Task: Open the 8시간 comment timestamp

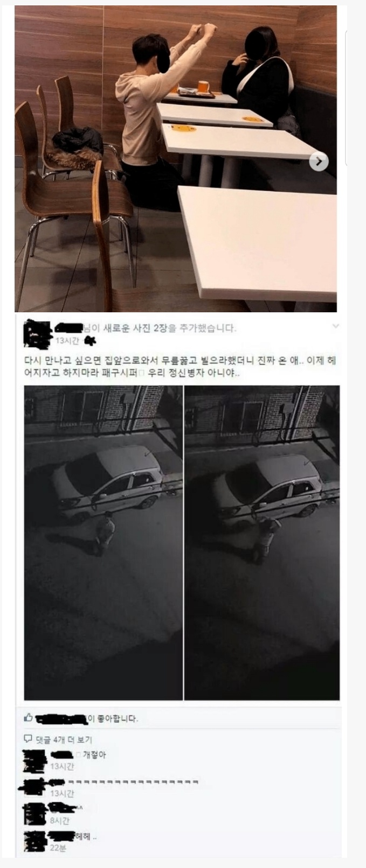Action: click(x=60, y=821)
